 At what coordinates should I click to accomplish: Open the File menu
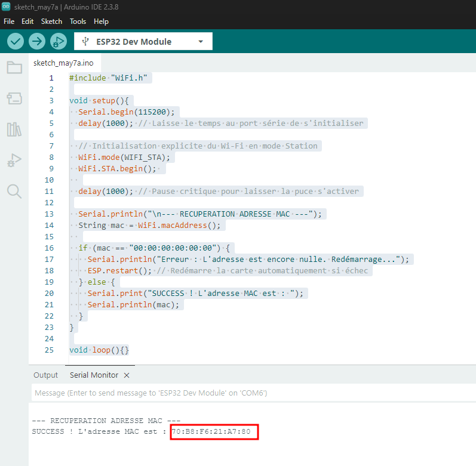coord(9,21)
